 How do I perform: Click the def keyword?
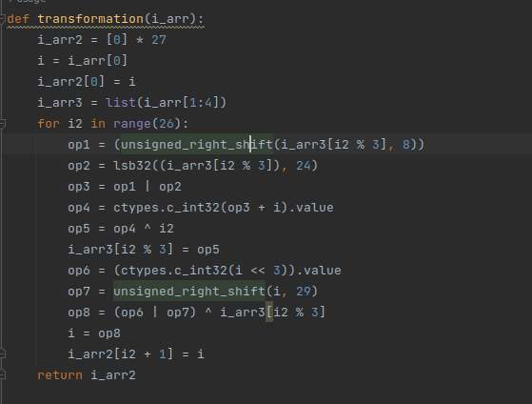coord(18,19)
